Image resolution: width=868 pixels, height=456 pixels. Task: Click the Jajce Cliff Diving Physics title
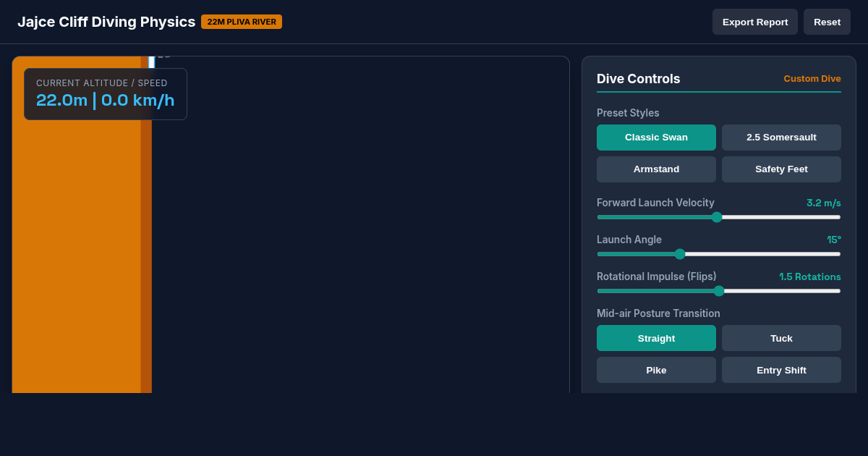point(106,22)
